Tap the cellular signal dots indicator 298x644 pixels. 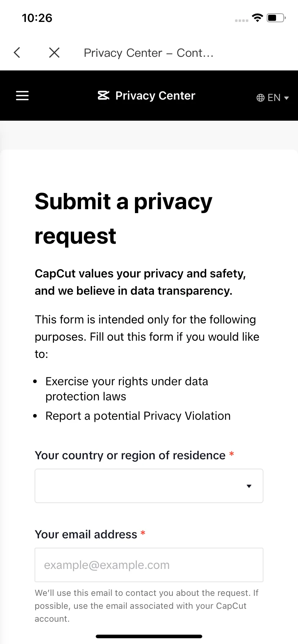coord(241,20)
